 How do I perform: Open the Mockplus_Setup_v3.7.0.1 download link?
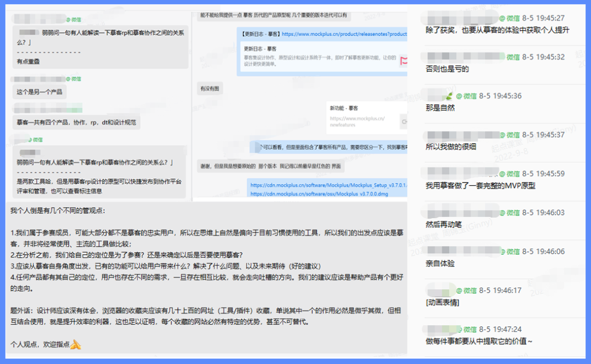(x=328, y=185)
